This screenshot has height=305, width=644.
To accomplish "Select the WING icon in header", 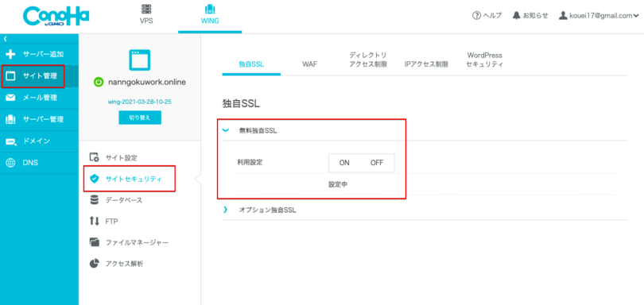I will click(x=209, y=10).
